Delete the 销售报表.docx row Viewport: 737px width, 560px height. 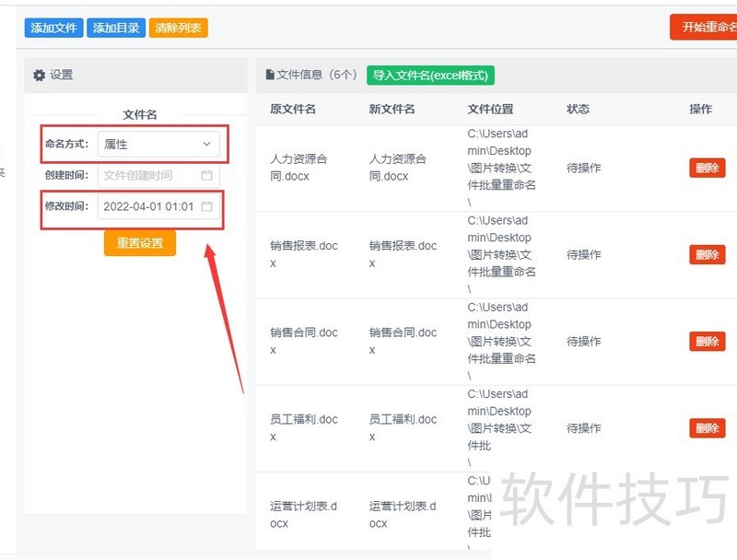coord(707,255)
